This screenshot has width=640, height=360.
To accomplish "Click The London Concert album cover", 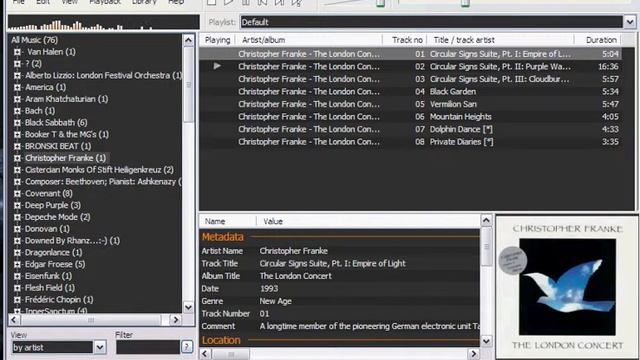I will point(567,287).
